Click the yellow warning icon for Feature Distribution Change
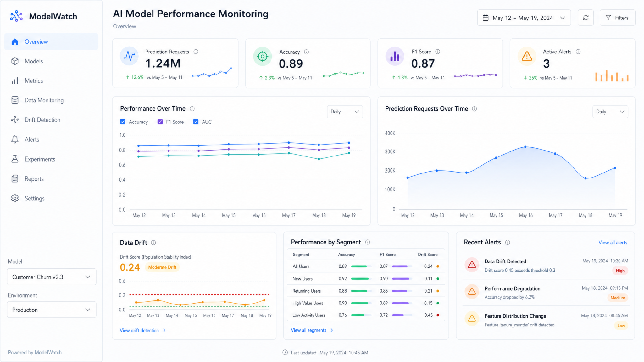The image size is (644, 362). click(472, 319)
